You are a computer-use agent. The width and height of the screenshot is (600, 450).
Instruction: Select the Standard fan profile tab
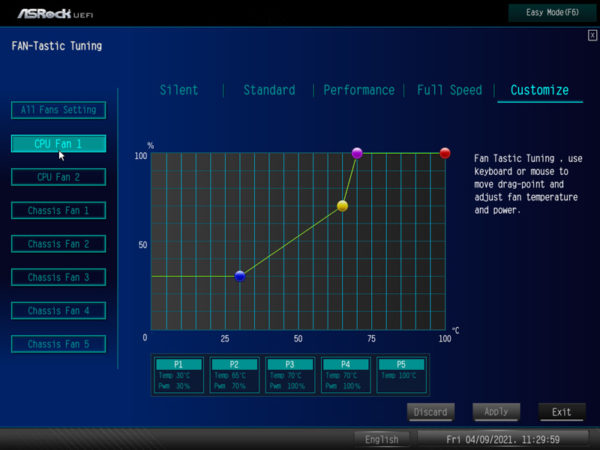pyautogui.click(x=269, y=90)
